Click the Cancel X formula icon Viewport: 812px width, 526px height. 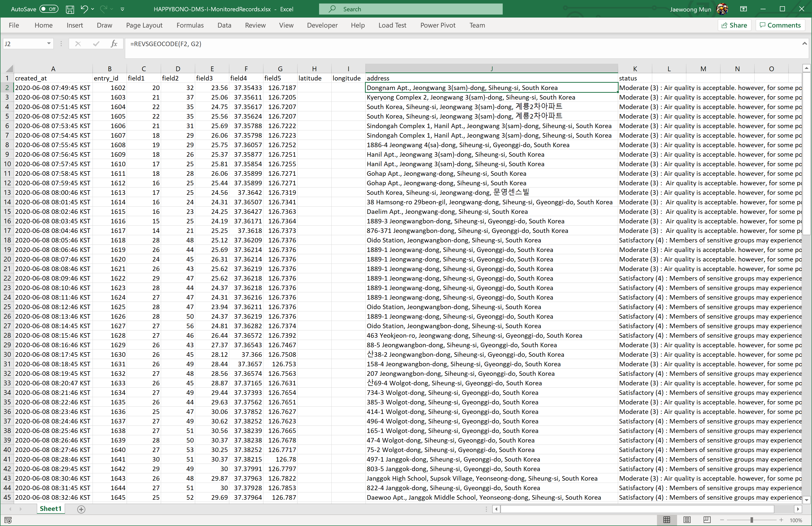pyautogui.click(x=78, y=44)
